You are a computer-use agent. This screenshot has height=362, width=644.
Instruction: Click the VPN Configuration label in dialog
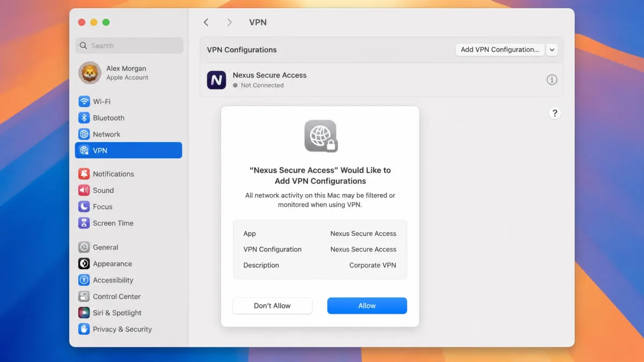point(273,249)
